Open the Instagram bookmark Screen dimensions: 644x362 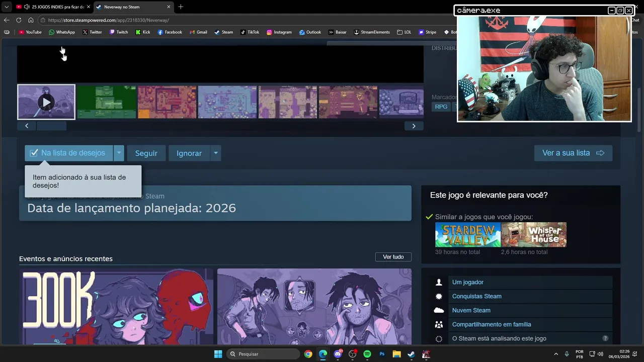pyautogui.click(x=279, y=32)
